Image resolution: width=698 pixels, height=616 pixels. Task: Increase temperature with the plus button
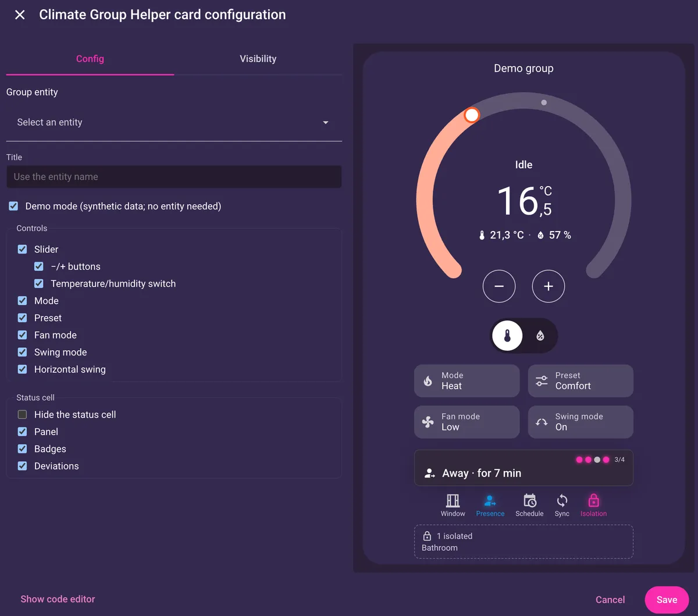549,286
